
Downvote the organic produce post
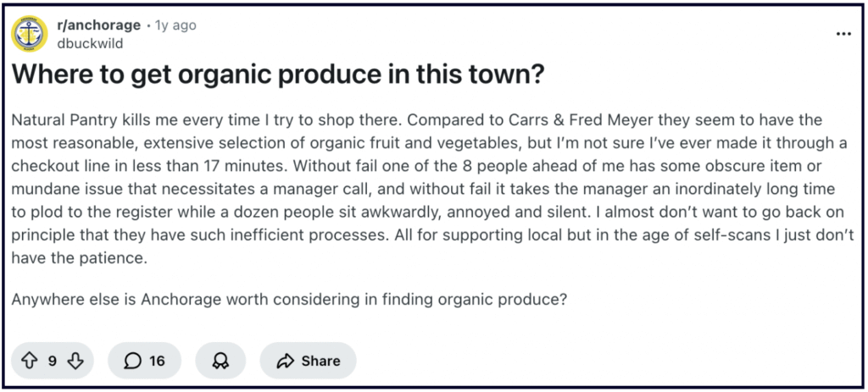pyautogui.click(x=75, y=361)
